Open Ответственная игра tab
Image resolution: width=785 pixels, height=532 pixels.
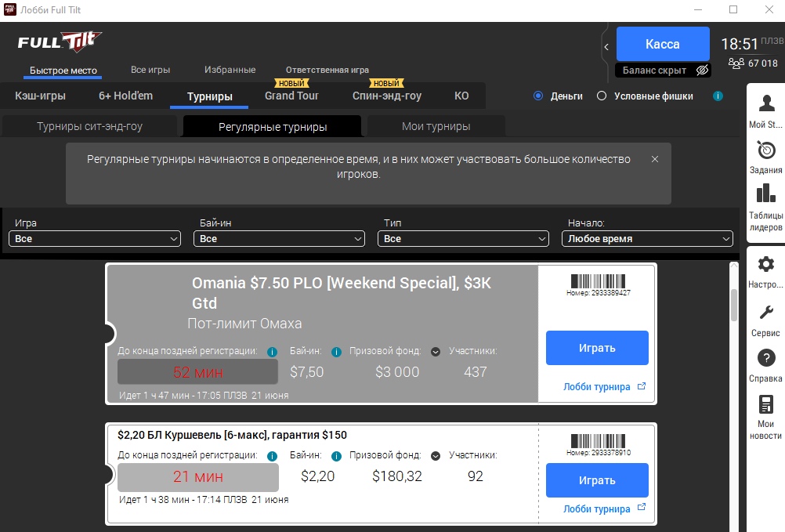tap(327, 70)
